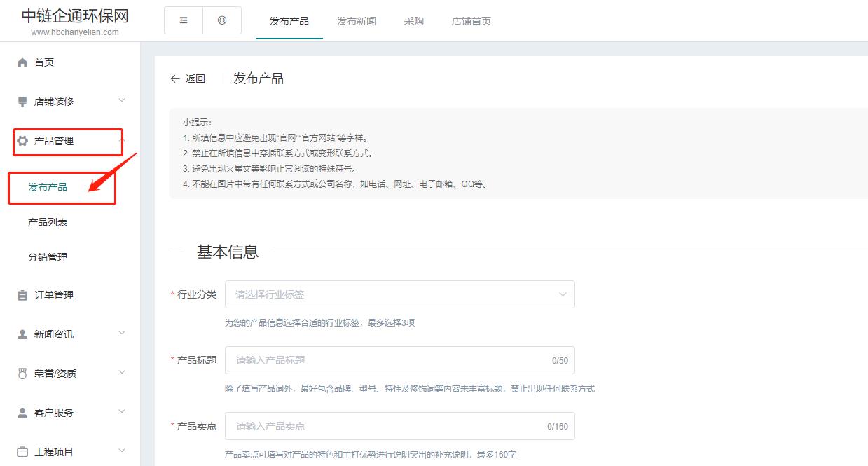Open 产品列表 in the sidebar

pyautogui.click(x=48, y=222)
